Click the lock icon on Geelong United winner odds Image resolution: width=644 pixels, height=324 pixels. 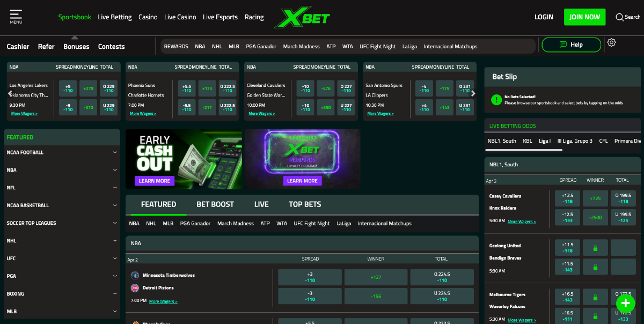tap(595, 247)
